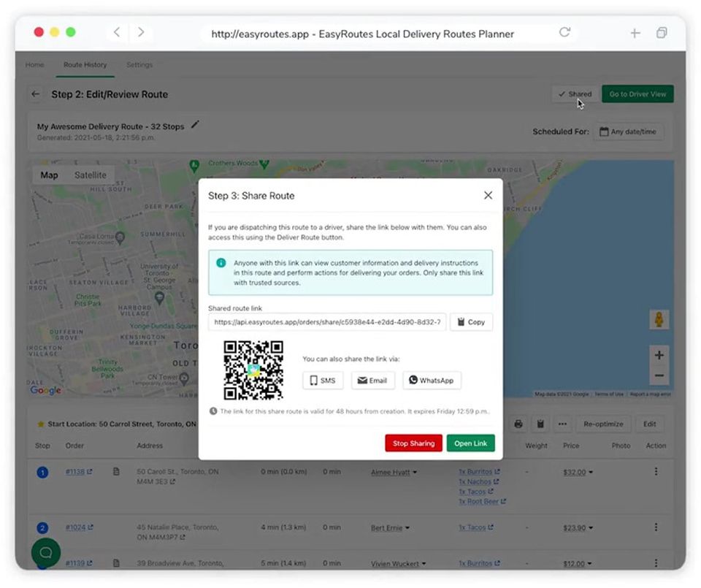
Task: Switch to the Home tab
Action: (34, 65)
